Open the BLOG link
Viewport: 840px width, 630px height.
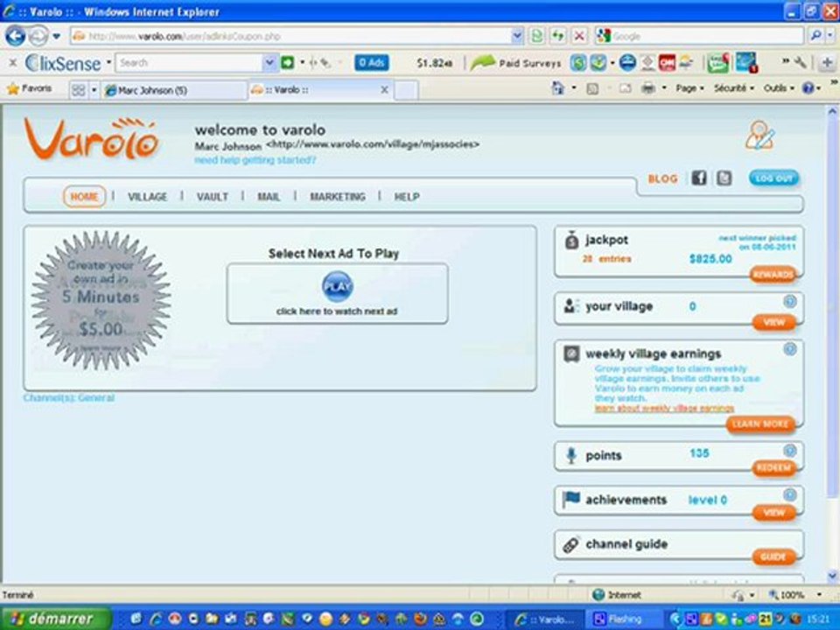662,178
